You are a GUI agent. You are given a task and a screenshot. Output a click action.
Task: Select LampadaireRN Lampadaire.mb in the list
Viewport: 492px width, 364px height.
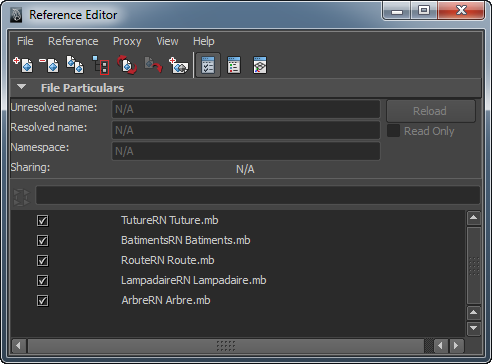tap(193, 280)
